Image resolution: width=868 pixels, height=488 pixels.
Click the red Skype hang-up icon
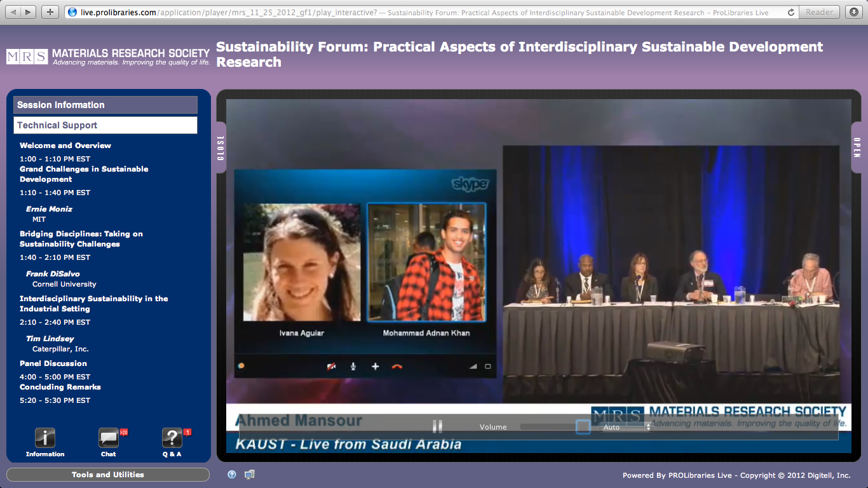[397, 367]
